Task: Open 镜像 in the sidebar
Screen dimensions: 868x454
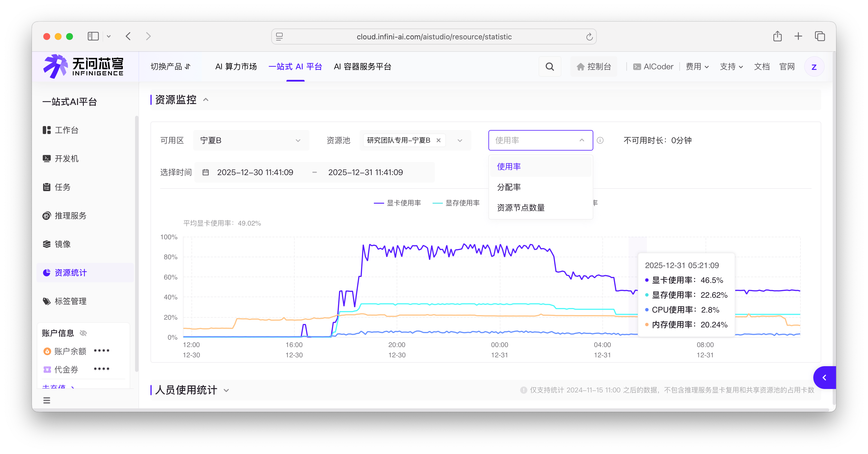Action: coord(63,244)
